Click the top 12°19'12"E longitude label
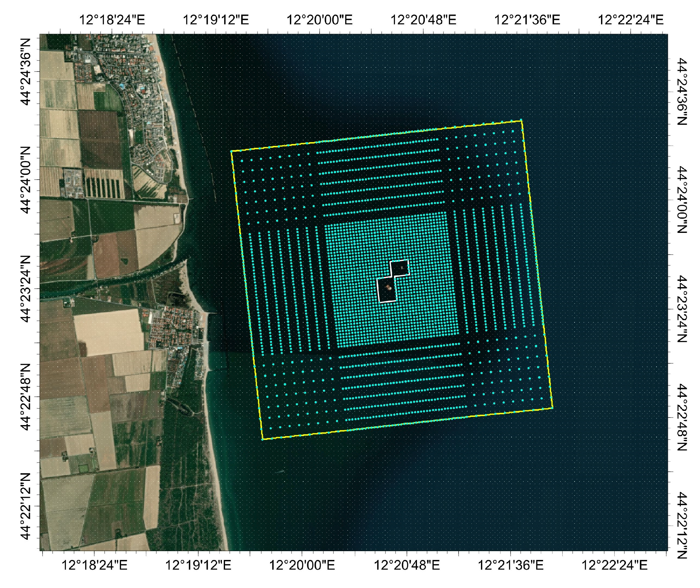This screenshot has height=588, width=700. click(x=216, y=20)
